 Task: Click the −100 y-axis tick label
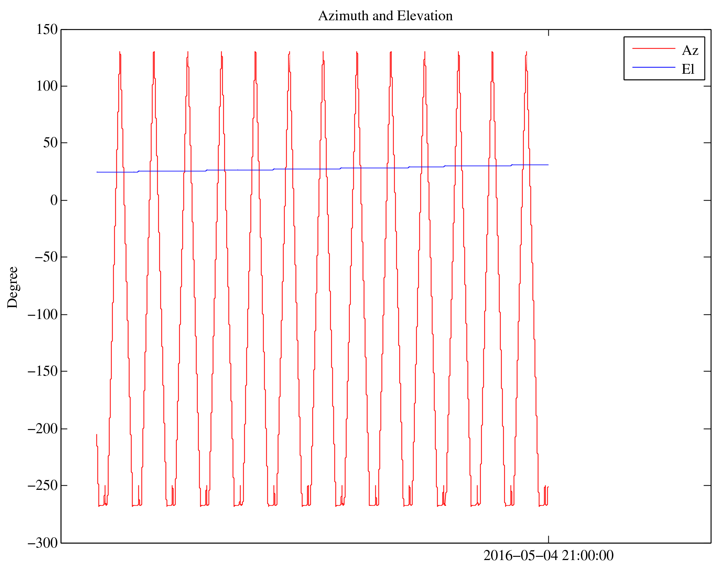(x=42, y=314)
